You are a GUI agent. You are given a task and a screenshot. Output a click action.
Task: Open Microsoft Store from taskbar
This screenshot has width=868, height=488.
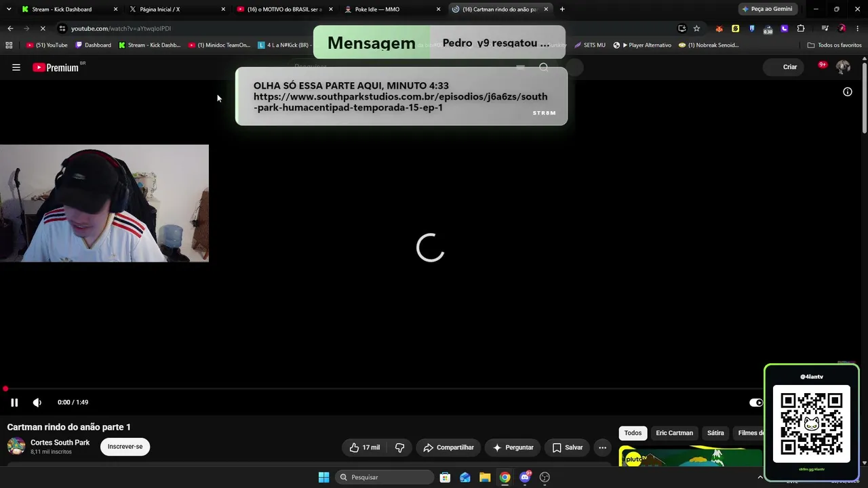(x=445, y=477)
